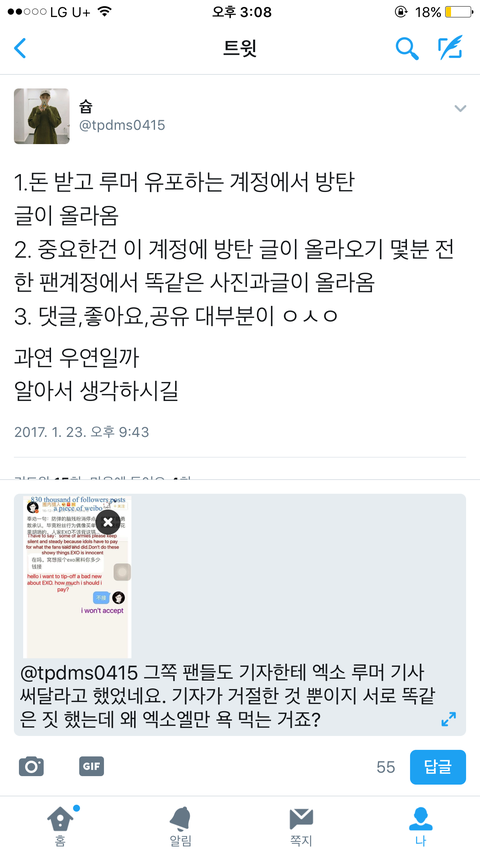
Task: Tap battery indicator in status bar
Action: pos(459,12)
